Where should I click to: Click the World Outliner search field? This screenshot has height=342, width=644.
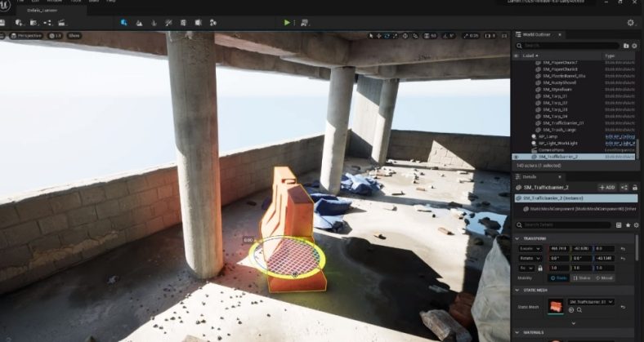point(567,46)
